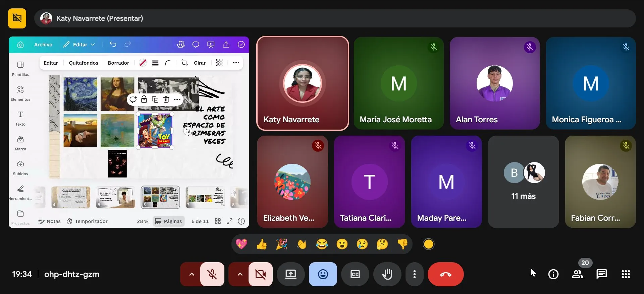Image resolution: width=644 pixels, height=294 pixels.
Task: Open the activities grid icon
Action: coord(626,274)
